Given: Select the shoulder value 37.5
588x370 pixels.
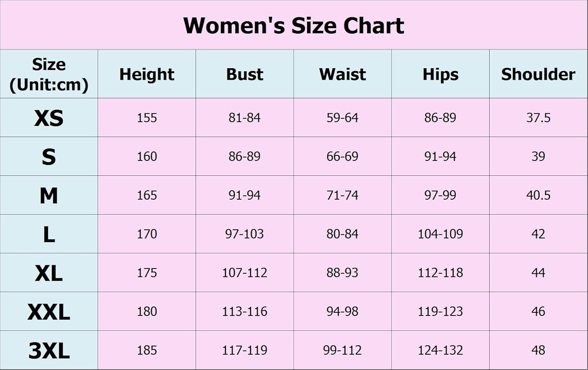Looking at the screenshot, I should click(x=538, y=118).
